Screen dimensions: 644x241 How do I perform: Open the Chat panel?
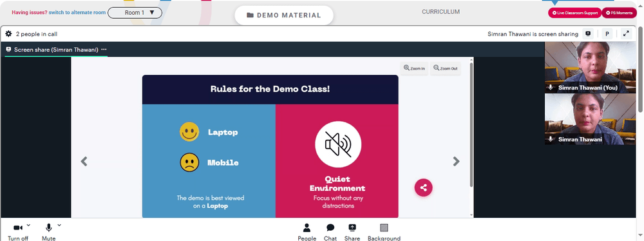point(330,233)
